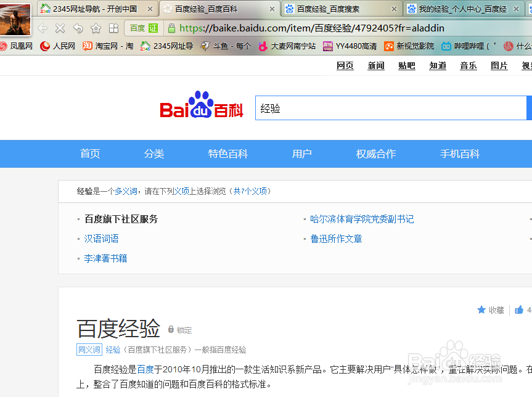This screenshot has width=532, height=397.
Task: Click the browser back arrow
Action: point(43,28)
